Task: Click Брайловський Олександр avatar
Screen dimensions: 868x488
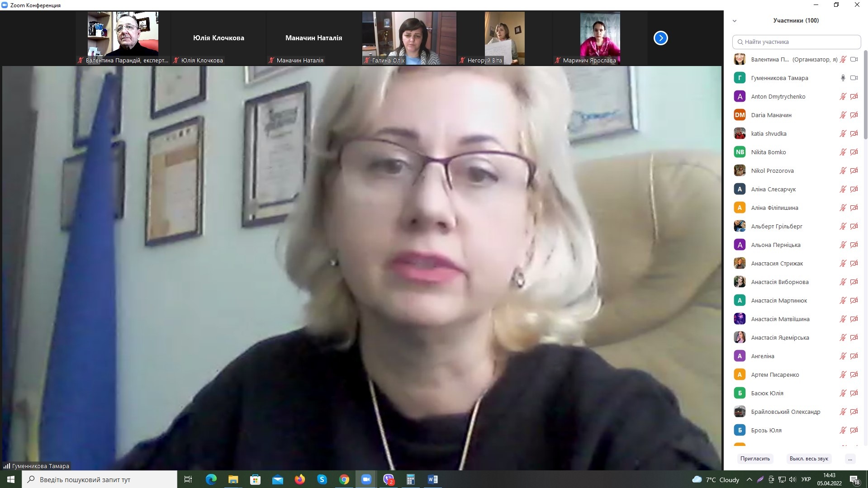Action: tap(740, 412)
